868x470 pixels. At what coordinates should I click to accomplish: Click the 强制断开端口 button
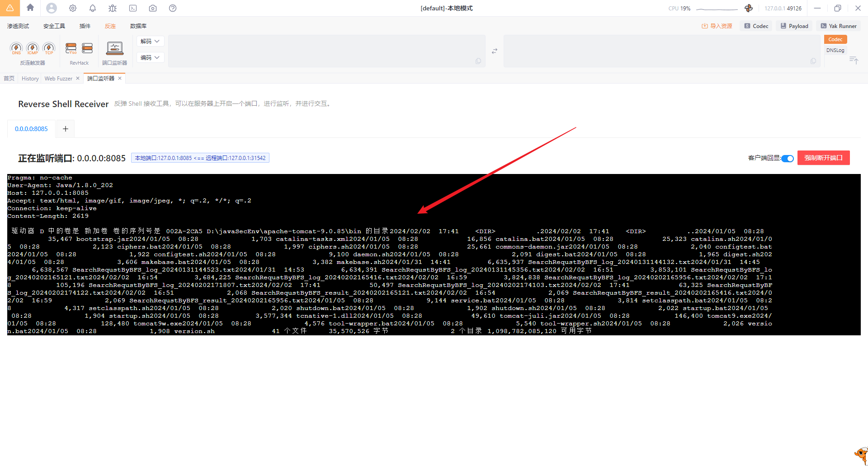tap(823, 158)
